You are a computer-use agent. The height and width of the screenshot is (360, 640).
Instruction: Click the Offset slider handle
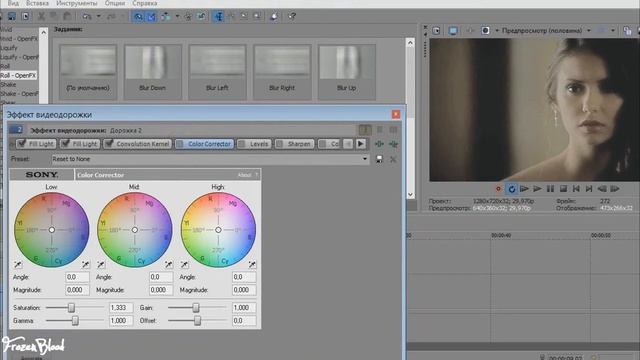(197, 320)
